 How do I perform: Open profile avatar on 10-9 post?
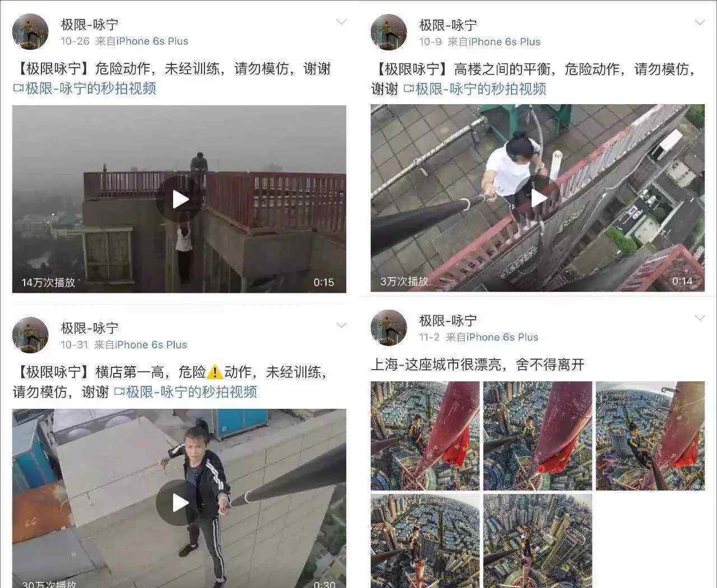coord(389,32)
